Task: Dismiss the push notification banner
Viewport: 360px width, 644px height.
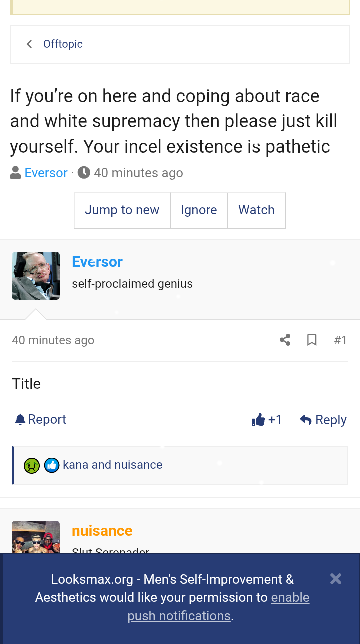Action: [x=336, y=579]
